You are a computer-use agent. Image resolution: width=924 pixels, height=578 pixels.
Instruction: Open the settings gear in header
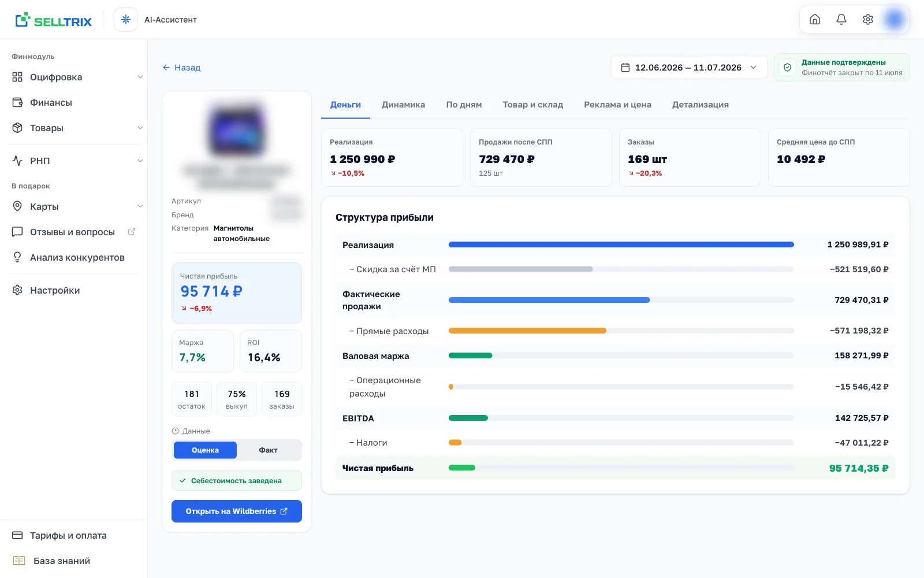click(868, 20)
